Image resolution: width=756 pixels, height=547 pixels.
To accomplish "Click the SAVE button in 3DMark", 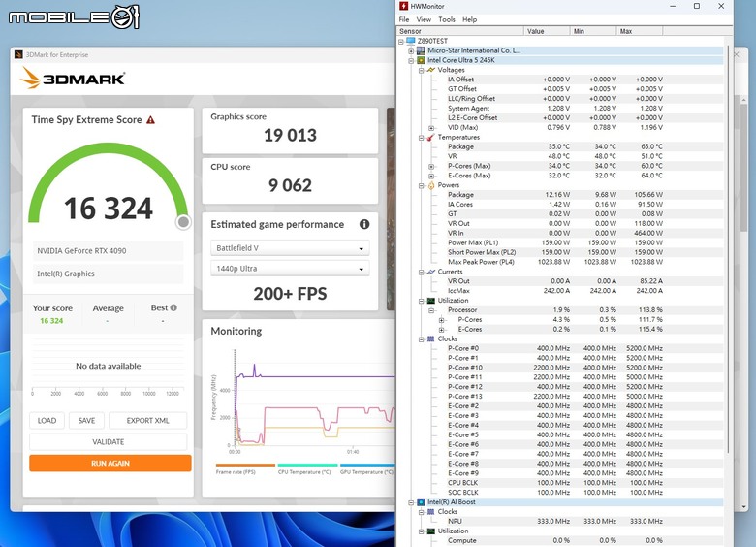I will click(x=87, y=421).
